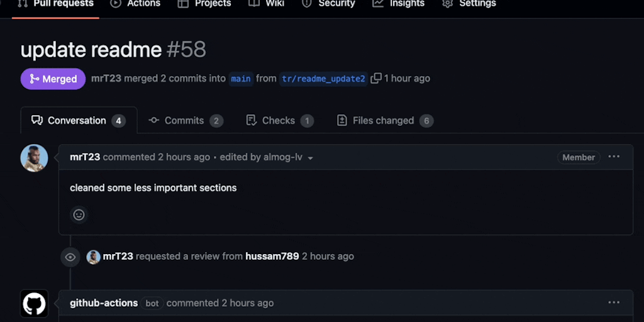
Task: Click the copy branch name icon
Action: click(376, 79)
